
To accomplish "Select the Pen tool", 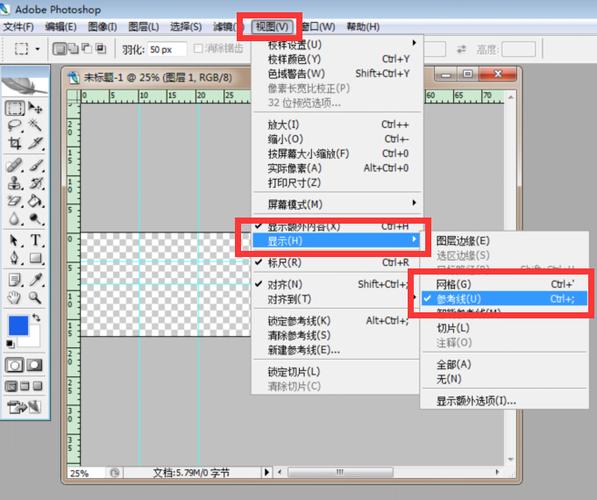I will (15, 258).
